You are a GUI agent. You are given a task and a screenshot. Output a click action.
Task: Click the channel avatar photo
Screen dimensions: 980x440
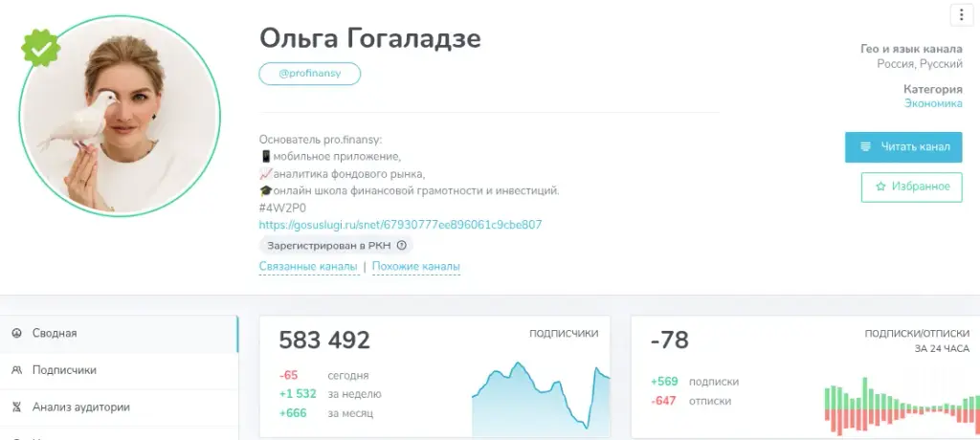pyautogui.click(x=120, y=116)
